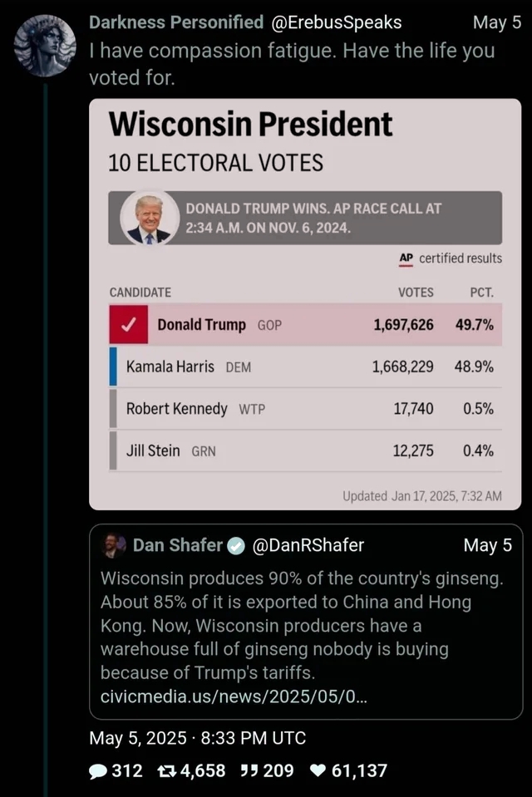This screenshot has height=797, width=532.
Task: Click the AP logo beside certified results
Action: pyautogui.click(x=406, y=258)
